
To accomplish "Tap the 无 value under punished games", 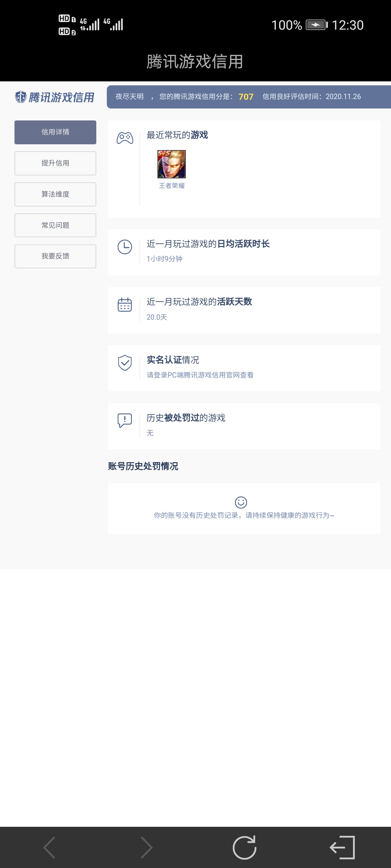I will click(x=150, y=433).
